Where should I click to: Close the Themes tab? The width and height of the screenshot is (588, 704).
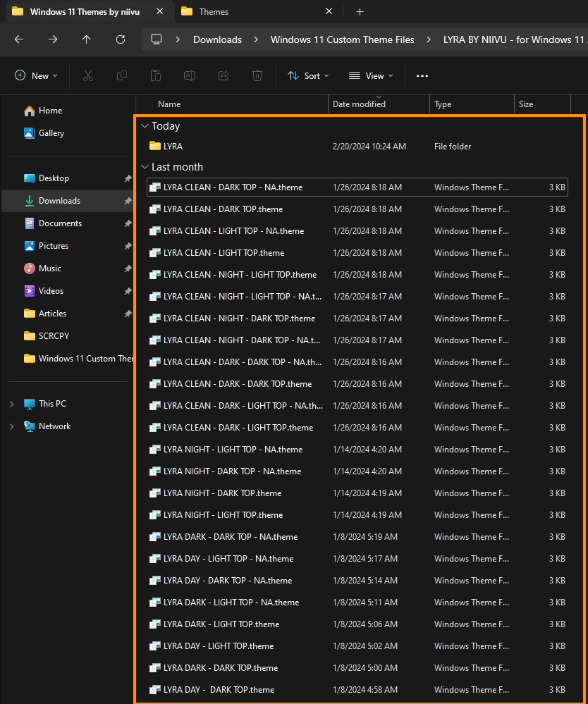pos(329,11)
